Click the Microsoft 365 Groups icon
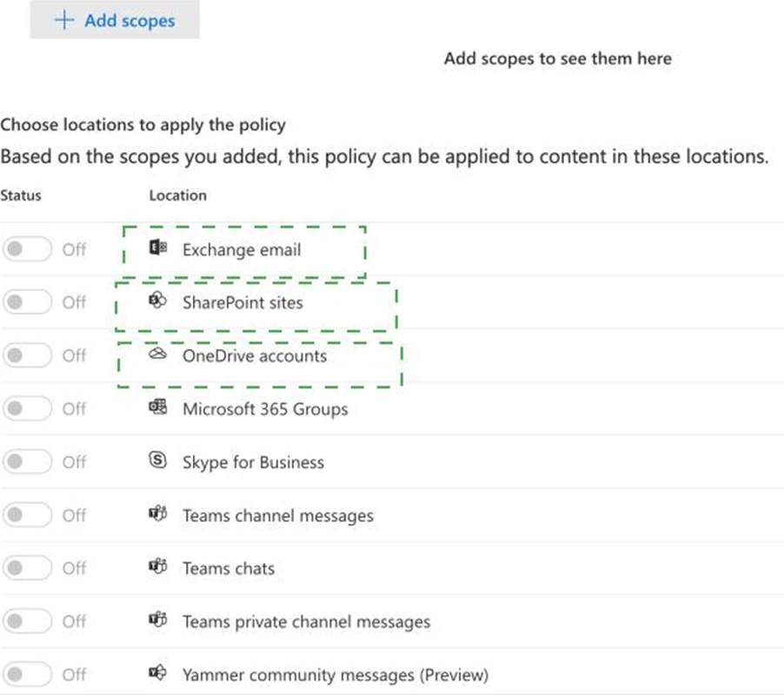Viewport: 784px width, 695px height. (158, 408)
